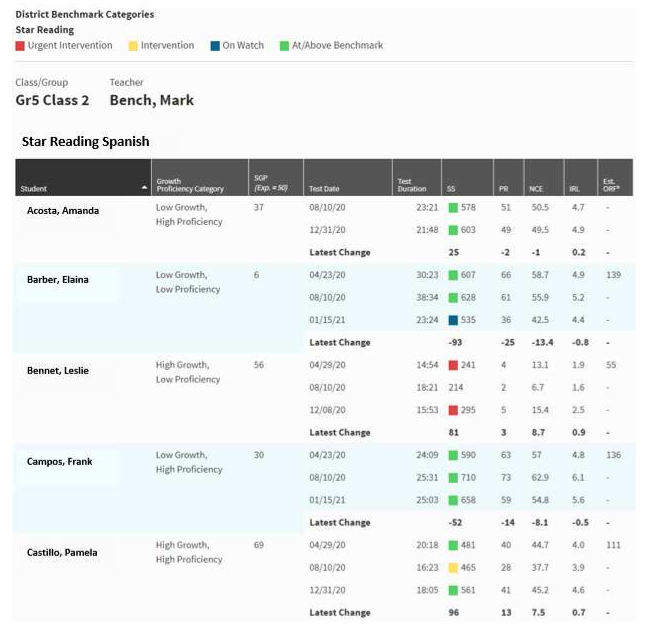Click scaled score 214
Viewport: 651px width, 637px height.
coord(456,387)
